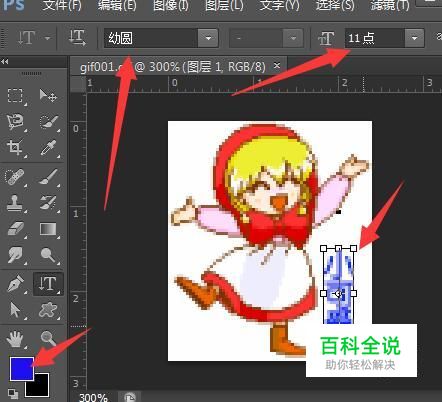Select the Quick Selection tool
442x402 pixels.
(x=49, y=122)
